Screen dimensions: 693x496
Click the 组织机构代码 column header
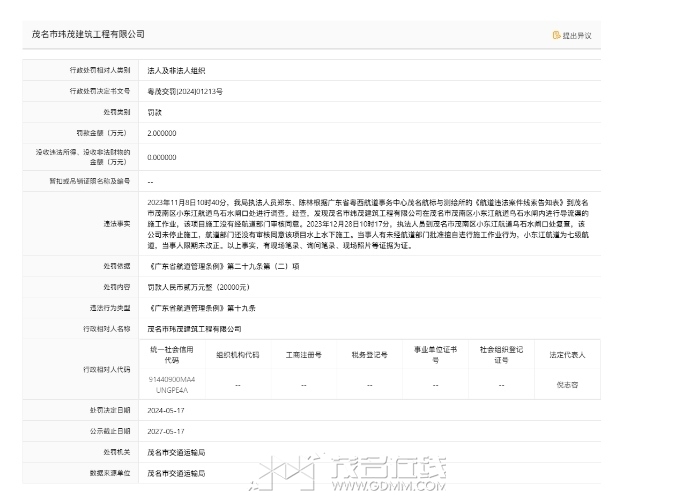click(237, 354)
